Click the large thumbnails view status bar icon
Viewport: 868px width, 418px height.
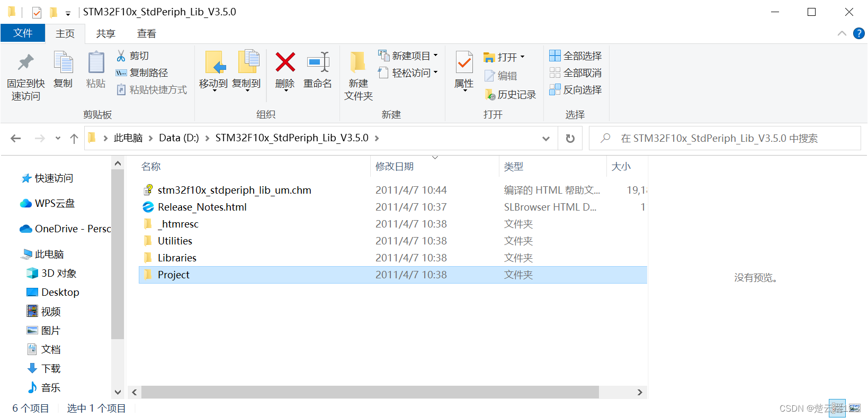[854, 408]
